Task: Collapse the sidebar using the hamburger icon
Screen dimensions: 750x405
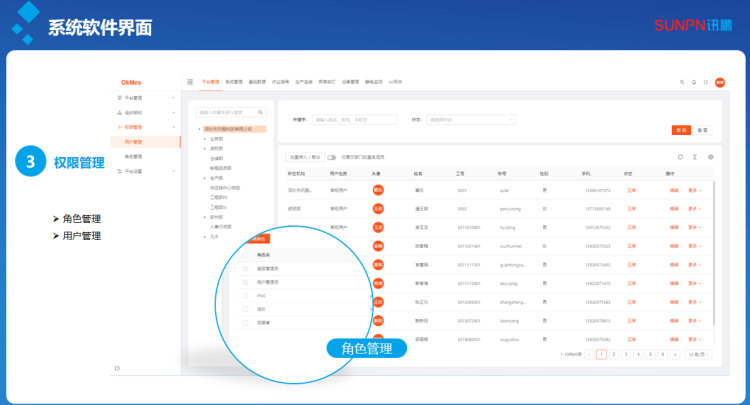Action: click(190, 82)
